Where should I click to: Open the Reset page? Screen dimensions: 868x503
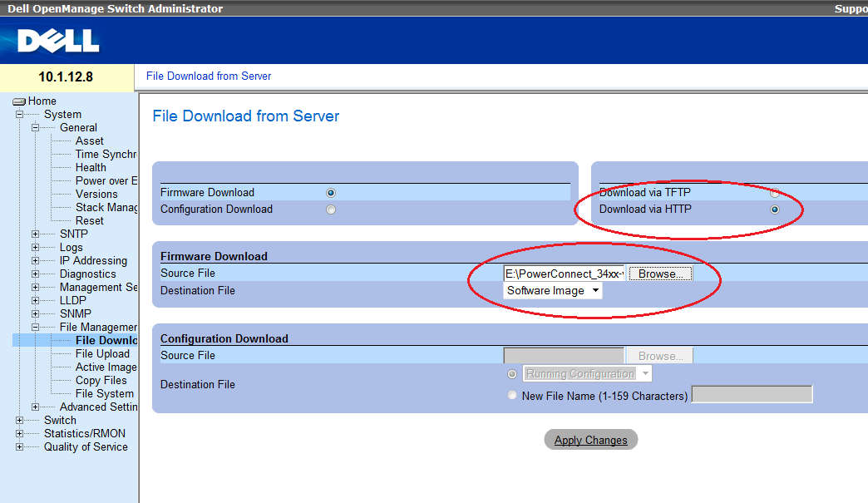click(x=90, y=221)
